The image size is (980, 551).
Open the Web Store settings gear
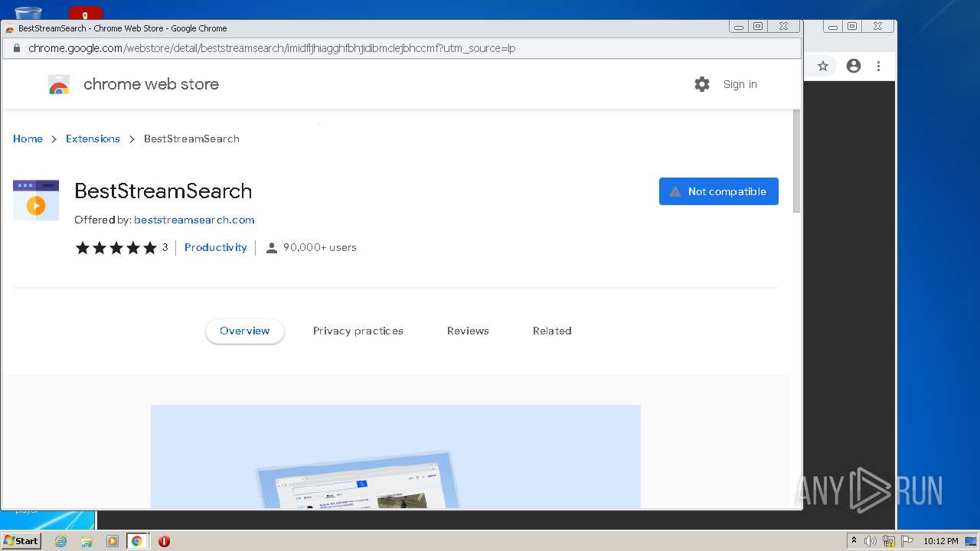(x=701, y=84)
